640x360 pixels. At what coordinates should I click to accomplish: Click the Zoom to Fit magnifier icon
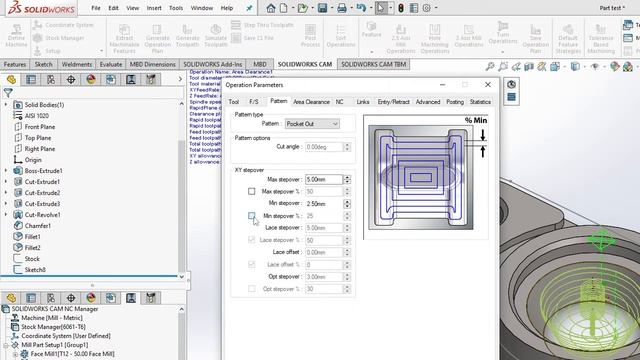pos(490,66)
